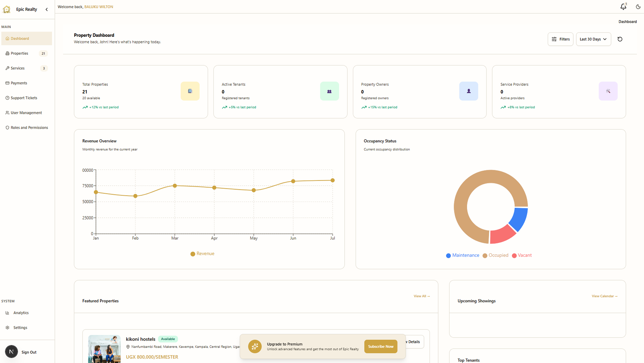The width and height of the screenshot is (644, 363).
Task: Open Properties in the sidebar
Action: tap(19, 53)
